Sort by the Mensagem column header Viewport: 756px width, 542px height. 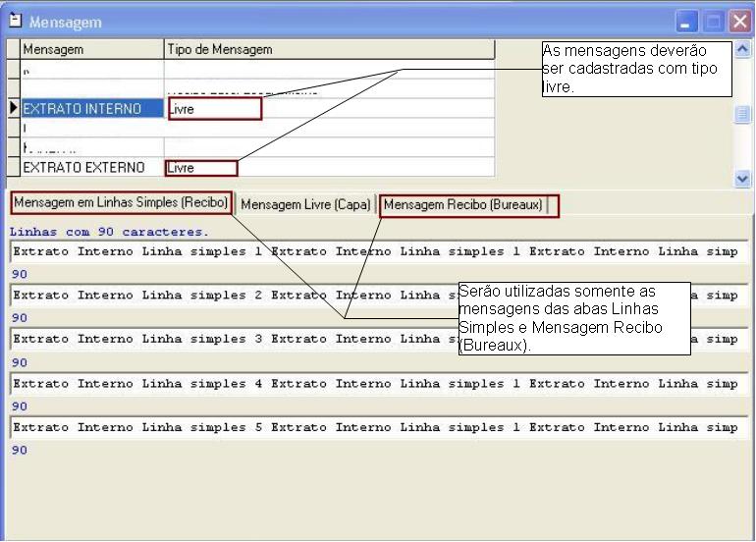coord(92,49)
